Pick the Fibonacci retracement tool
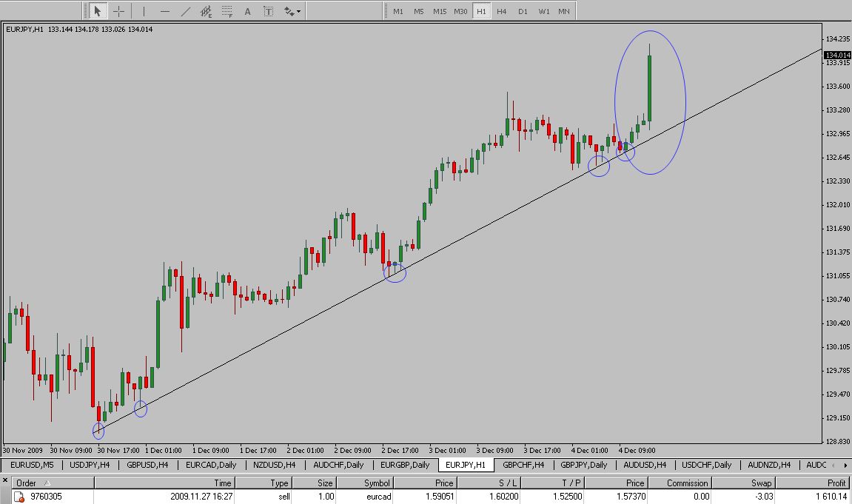852x504 pixels. [227, 11]
